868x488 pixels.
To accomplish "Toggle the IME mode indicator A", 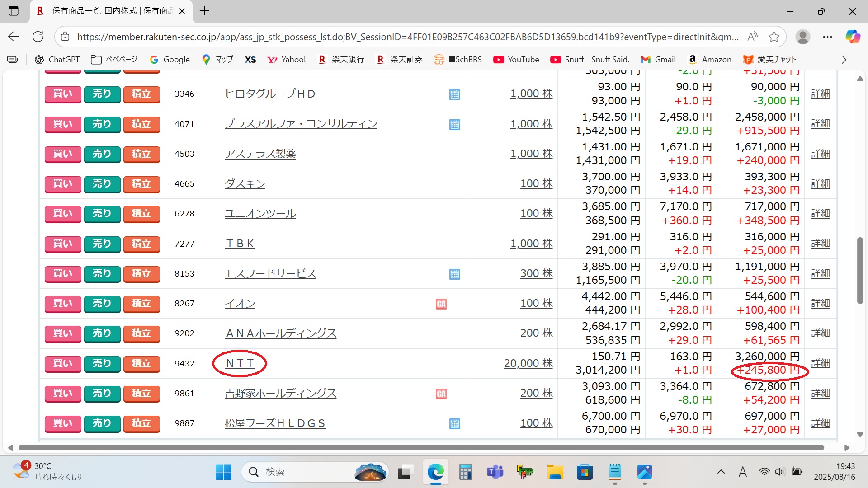I will pos(742,472).
